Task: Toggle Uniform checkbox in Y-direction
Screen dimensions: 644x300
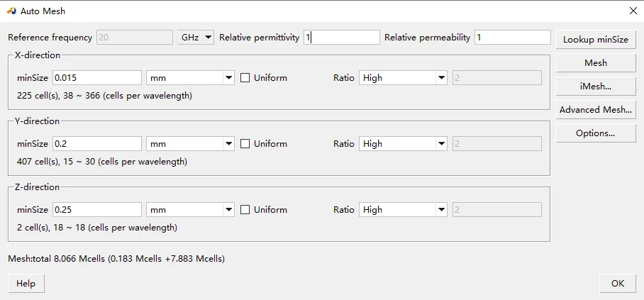Action: (x=245, y=144)
